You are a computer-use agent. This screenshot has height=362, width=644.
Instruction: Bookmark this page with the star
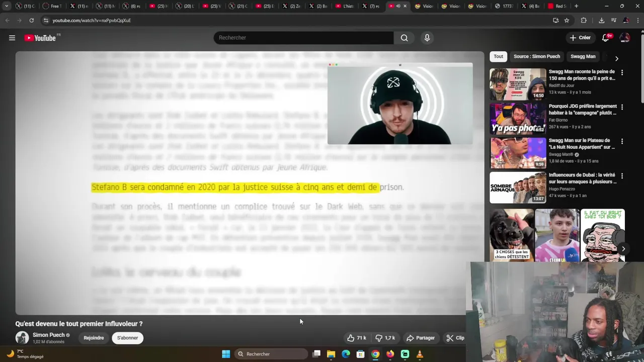(567, 20)
